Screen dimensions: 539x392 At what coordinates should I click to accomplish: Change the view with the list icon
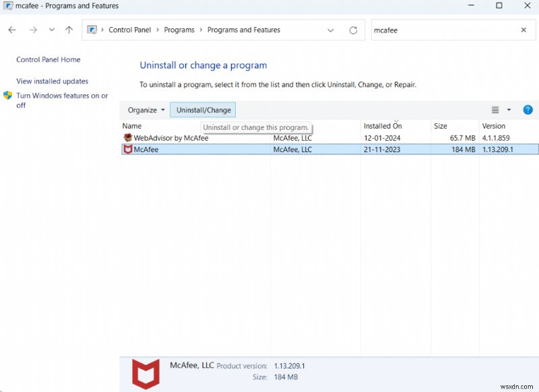(495, 110)
